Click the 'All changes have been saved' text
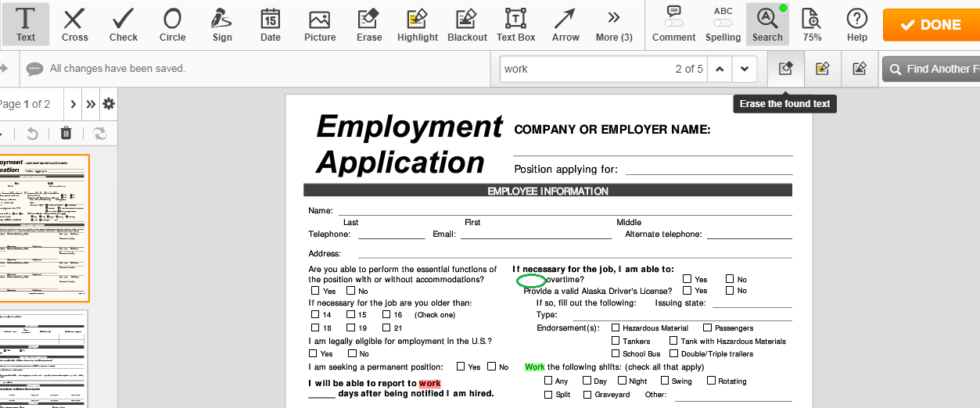The height and width of the screenshot is (408, 980). 117,69
